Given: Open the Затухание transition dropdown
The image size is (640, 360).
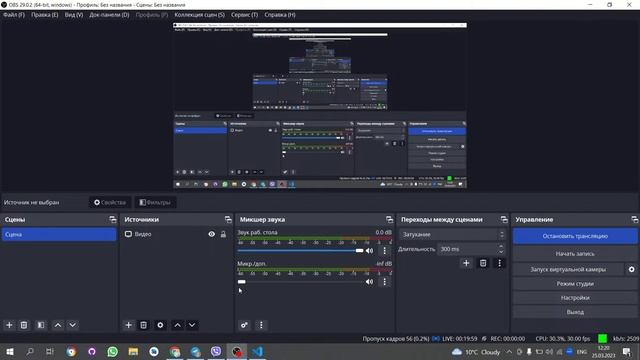Looking at the screenshot, I should [453, 234].
